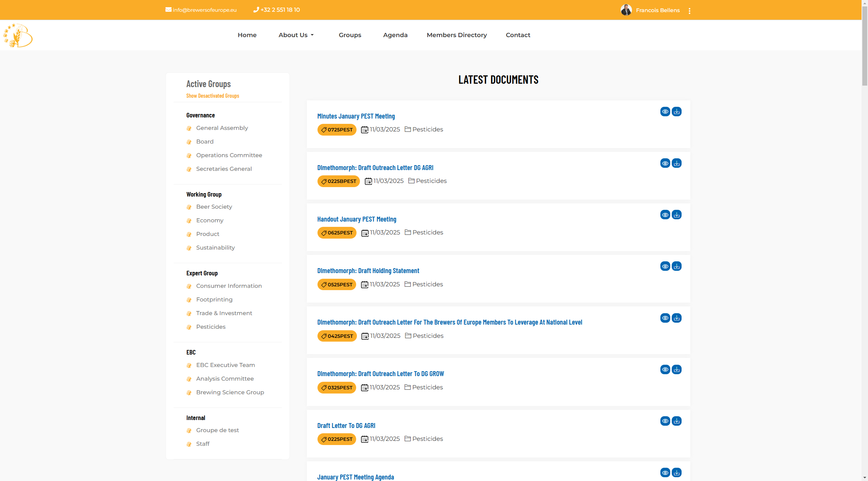
Task: Preview Dimethomorph: Draft Holding Statement with the eye icon
Action: [x=665, y=266]
